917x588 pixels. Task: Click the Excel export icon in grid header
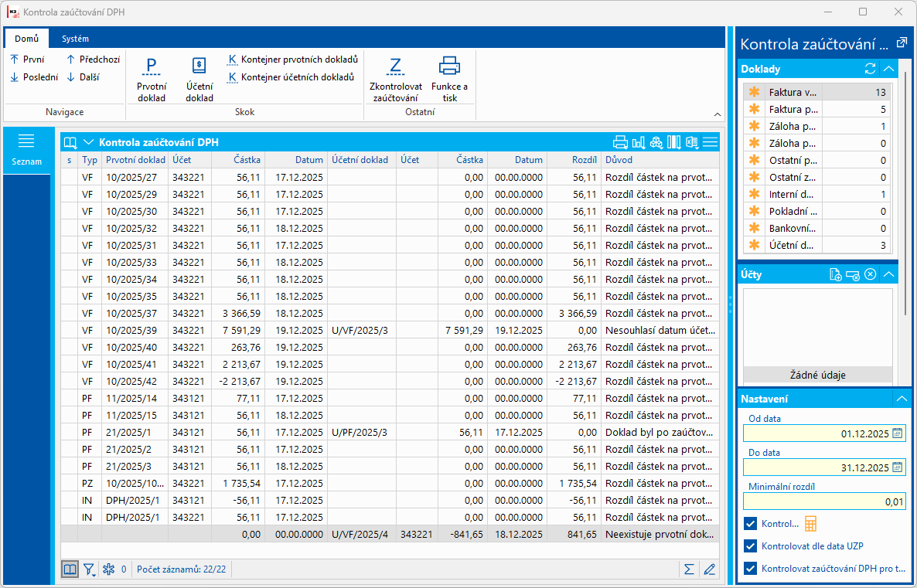(692, 142)
